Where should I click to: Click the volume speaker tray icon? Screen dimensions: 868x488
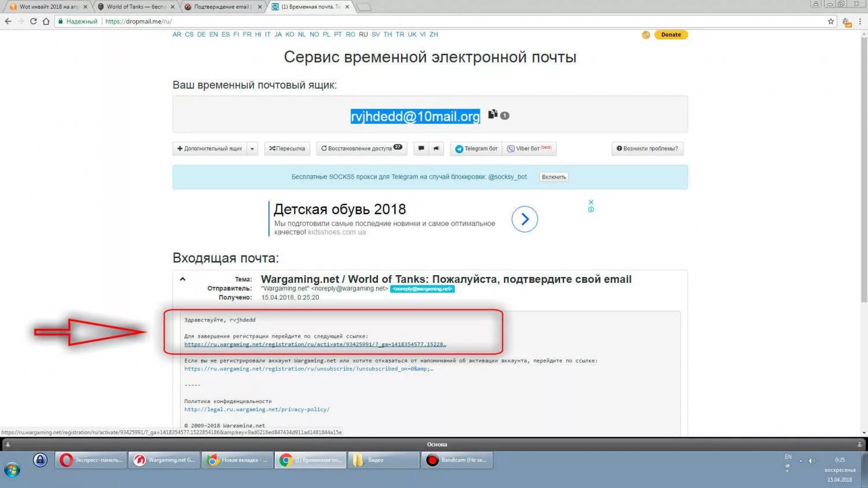[811, 461]
